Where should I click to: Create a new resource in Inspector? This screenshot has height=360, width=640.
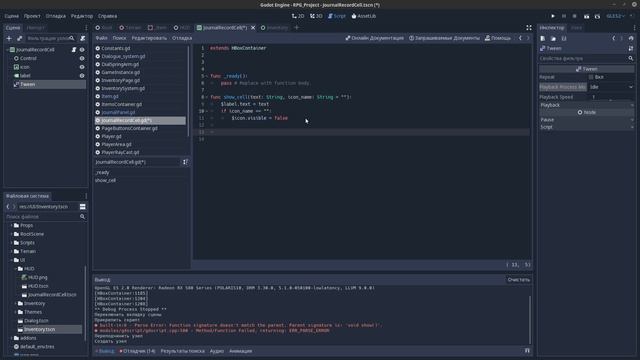543,38
